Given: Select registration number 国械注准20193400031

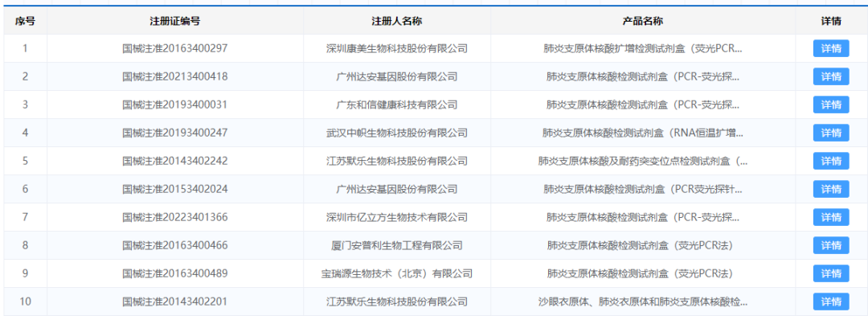Looking at the screenshot, I should 175,105.
